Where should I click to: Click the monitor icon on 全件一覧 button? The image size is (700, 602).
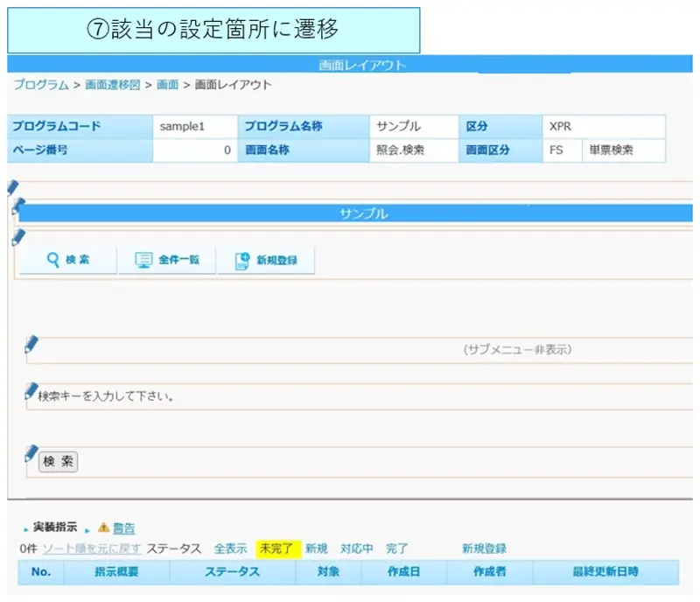click(143, 260)
